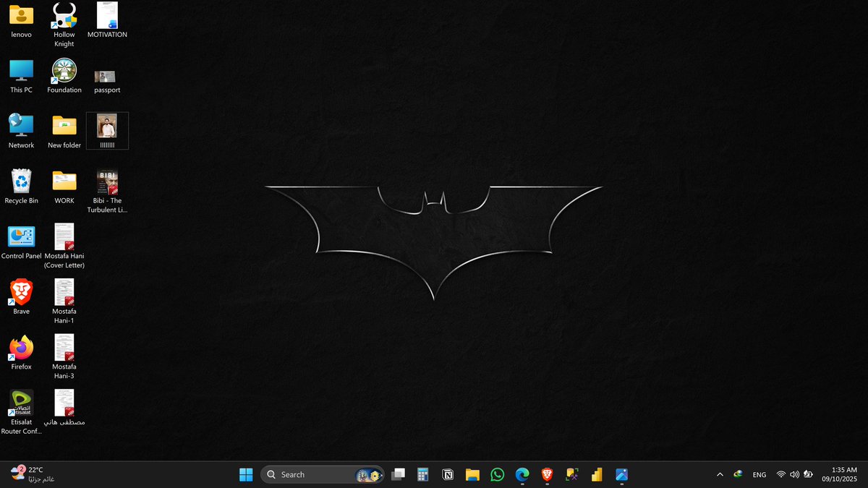Open the New folder directory
The image size is (868, 488).
(x=64, y=131)
